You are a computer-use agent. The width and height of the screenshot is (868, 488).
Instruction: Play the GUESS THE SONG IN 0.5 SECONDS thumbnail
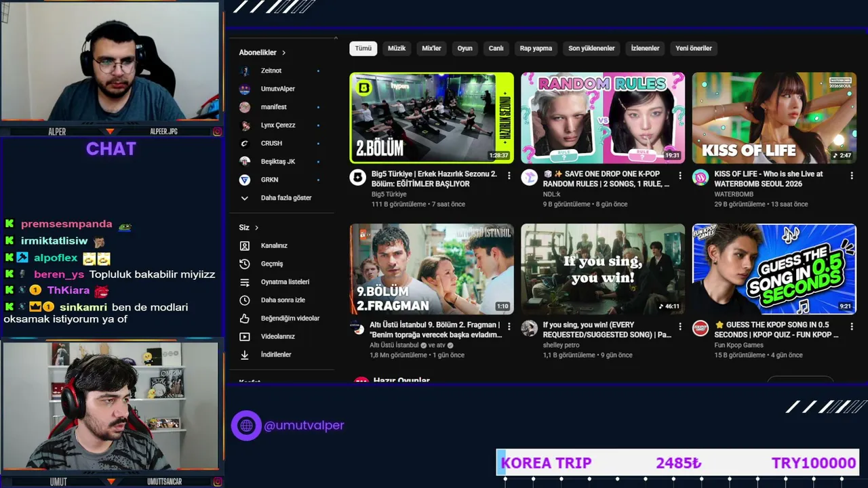(774, 269)
